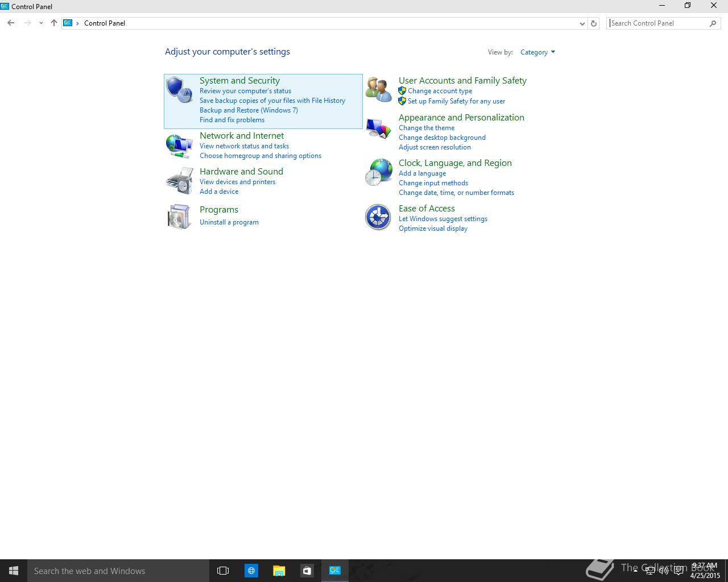728x582 pixels.
Task: Click Change account type
Action: pos(440,91)
